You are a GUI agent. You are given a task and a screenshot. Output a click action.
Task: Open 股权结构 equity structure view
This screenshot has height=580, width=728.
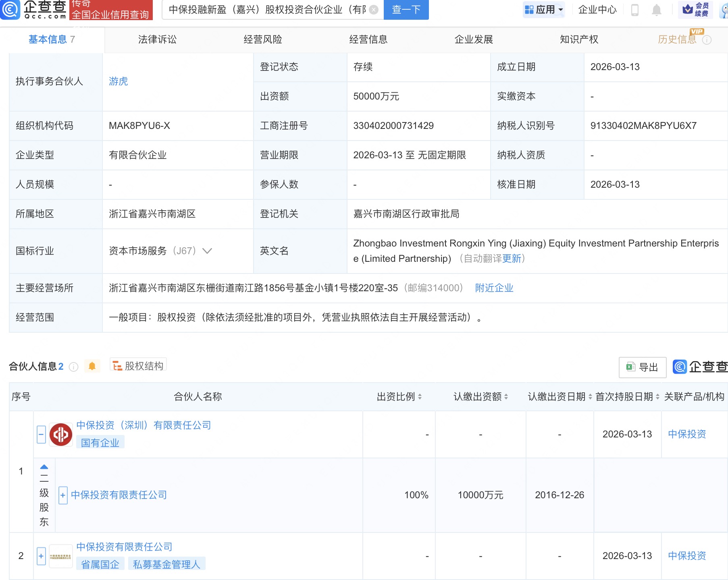click(x=138, y=365)
